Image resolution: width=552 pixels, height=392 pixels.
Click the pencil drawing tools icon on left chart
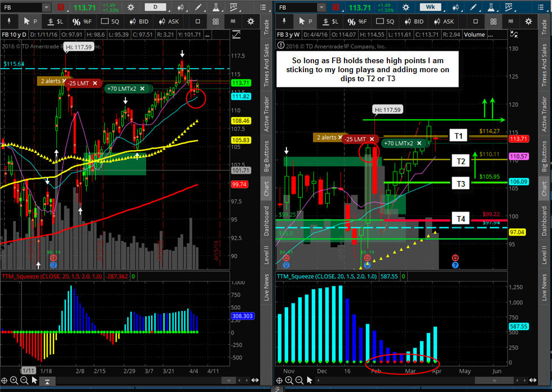click(197, 8)
